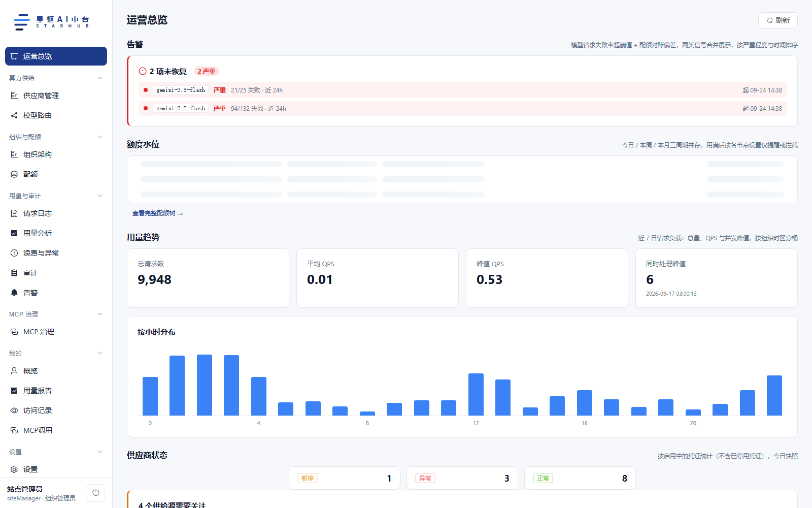Click the 供应商管理 building icon

pyautogui.click(x=14, y=96)
